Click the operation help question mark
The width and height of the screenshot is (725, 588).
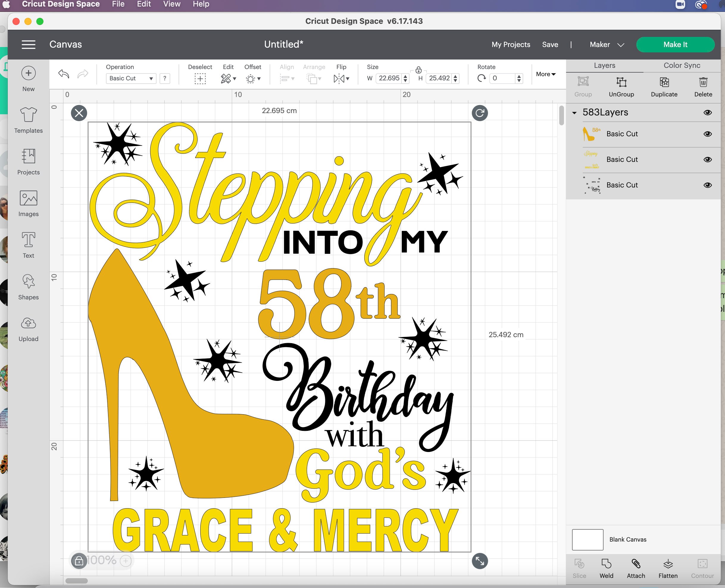[x=165, y=78]
